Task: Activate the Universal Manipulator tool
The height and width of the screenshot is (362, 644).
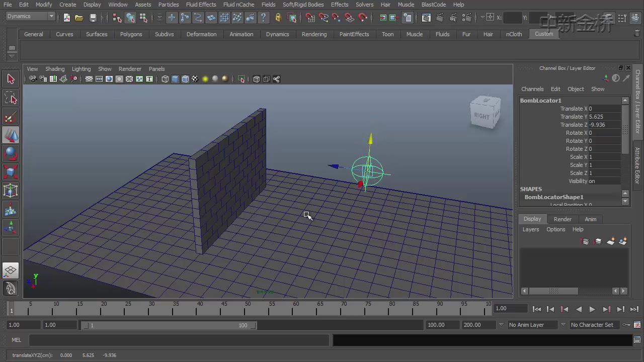Action: [x=11, y=191]
